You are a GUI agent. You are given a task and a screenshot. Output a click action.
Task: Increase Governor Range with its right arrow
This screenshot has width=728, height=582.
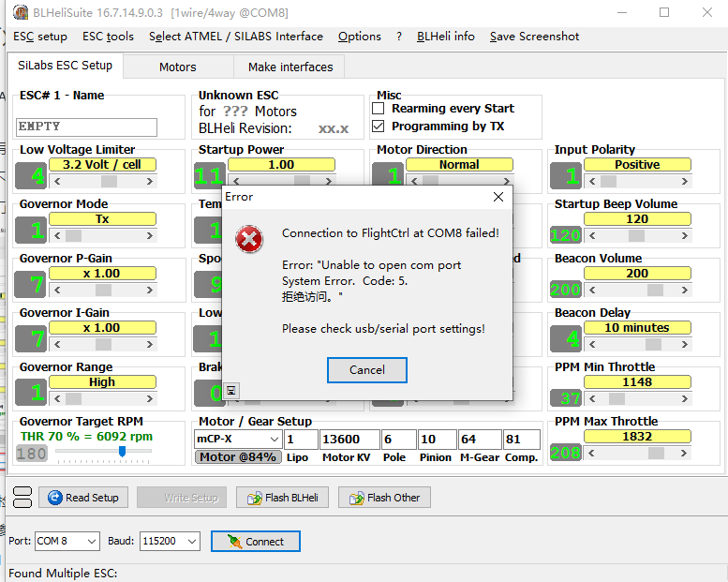point(150,398)
